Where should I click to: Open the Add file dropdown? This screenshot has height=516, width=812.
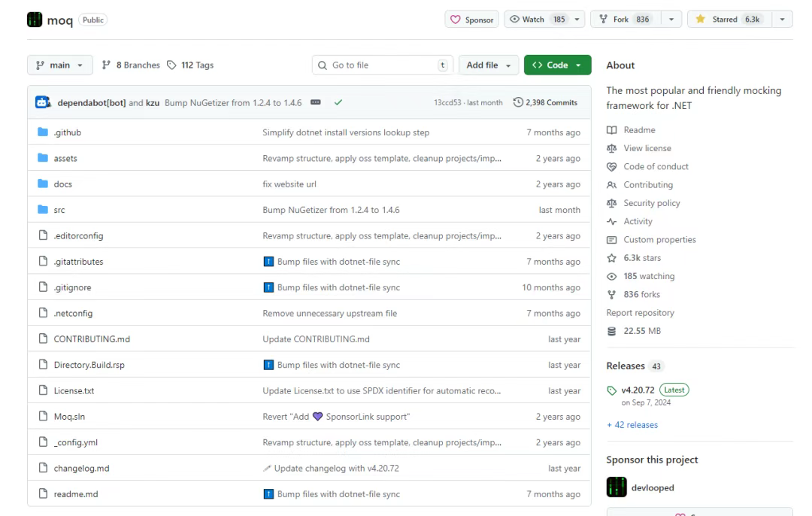489,65
